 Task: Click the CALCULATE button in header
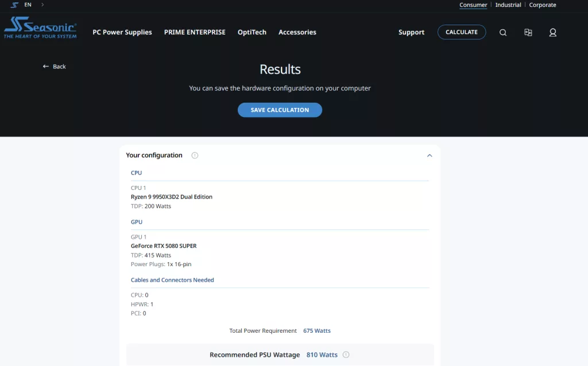click(x=462, y=32)
